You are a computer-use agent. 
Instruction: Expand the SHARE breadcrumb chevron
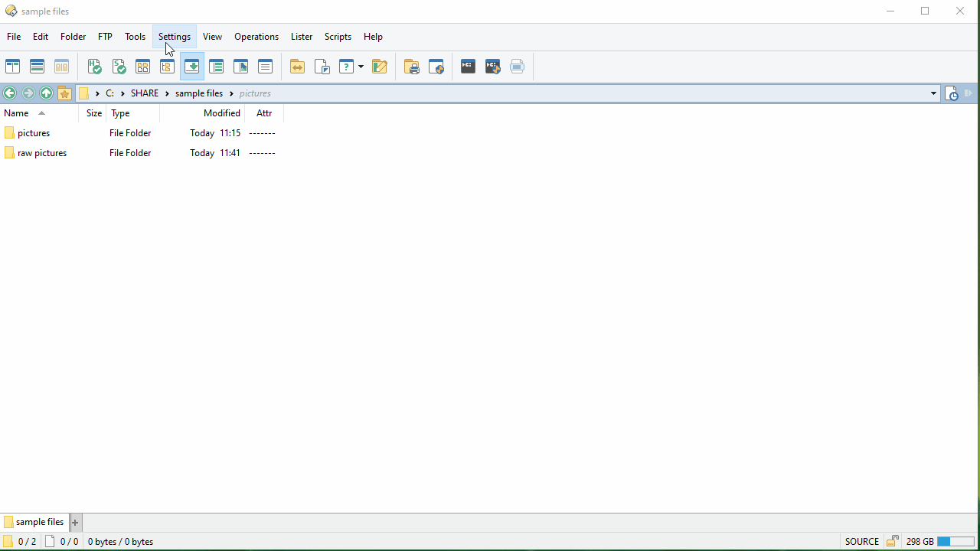(166, 93)
